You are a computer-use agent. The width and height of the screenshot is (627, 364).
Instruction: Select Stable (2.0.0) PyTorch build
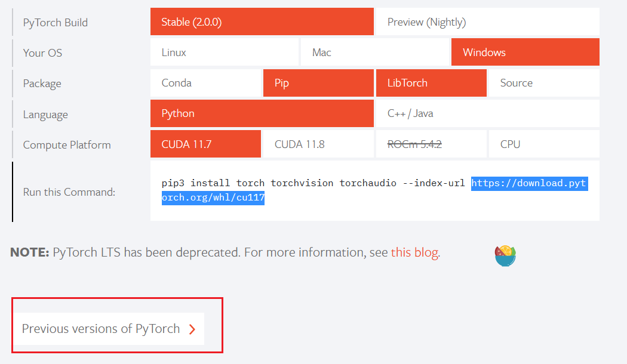point(262,21)
